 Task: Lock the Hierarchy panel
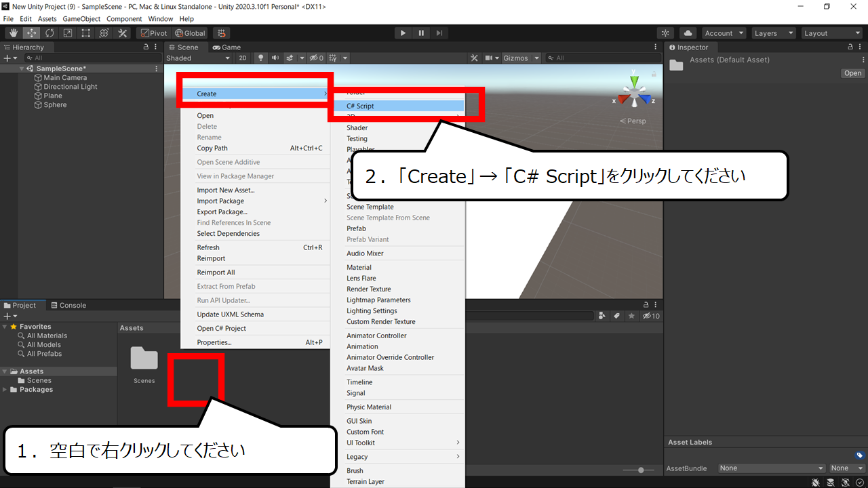click(x=146, y=47)
